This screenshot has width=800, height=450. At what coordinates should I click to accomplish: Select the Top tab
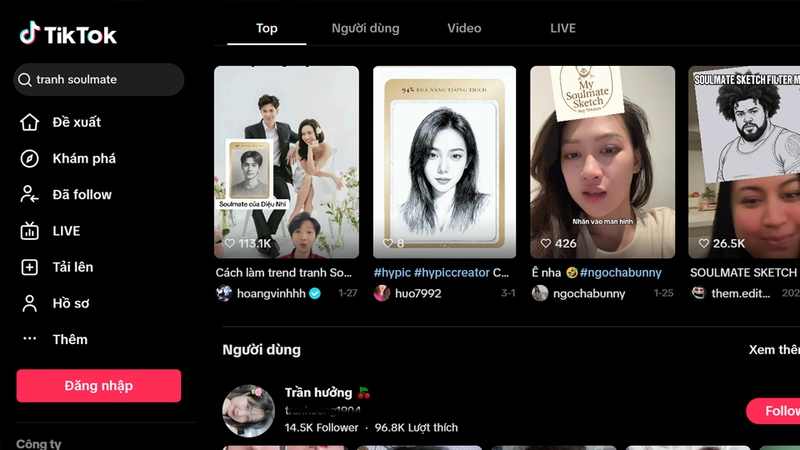coord(266,28)
